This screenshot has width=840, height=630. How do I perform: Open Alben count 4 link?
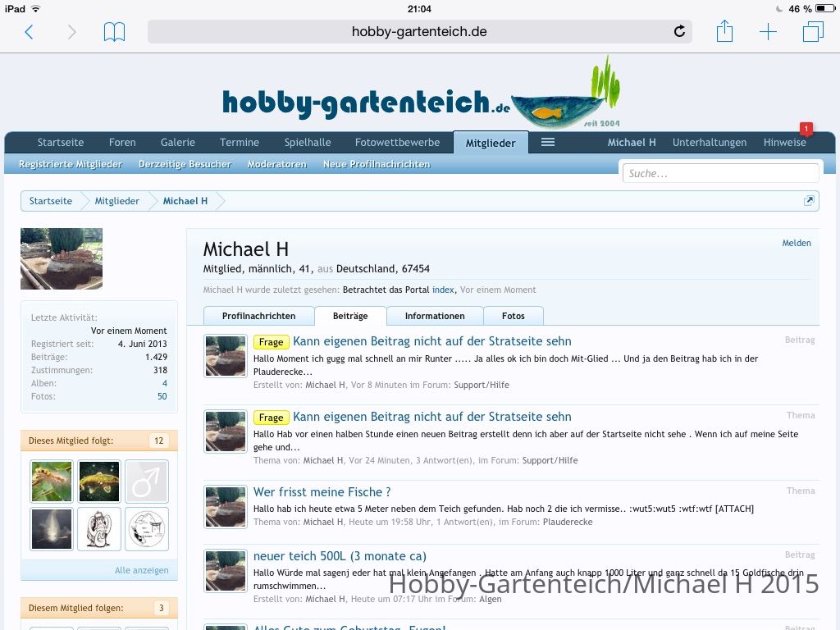tap(164, 384)
